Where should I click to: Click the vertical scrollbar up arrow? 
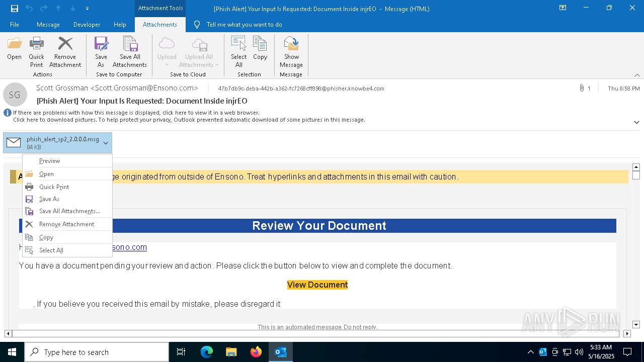tap(636, 167)
